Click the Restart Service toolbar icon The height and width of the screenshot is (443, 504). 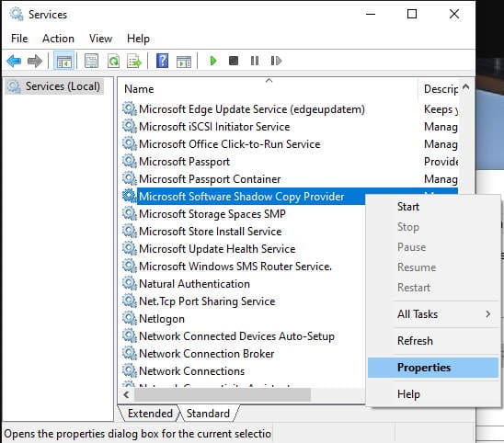click(x=276, y=61)
